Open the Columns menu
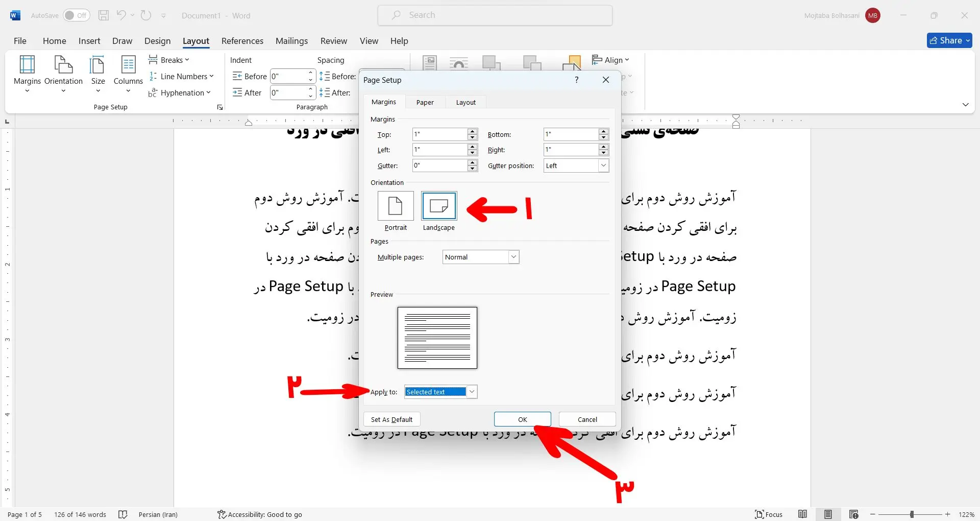980x521 pixels. 128,74
